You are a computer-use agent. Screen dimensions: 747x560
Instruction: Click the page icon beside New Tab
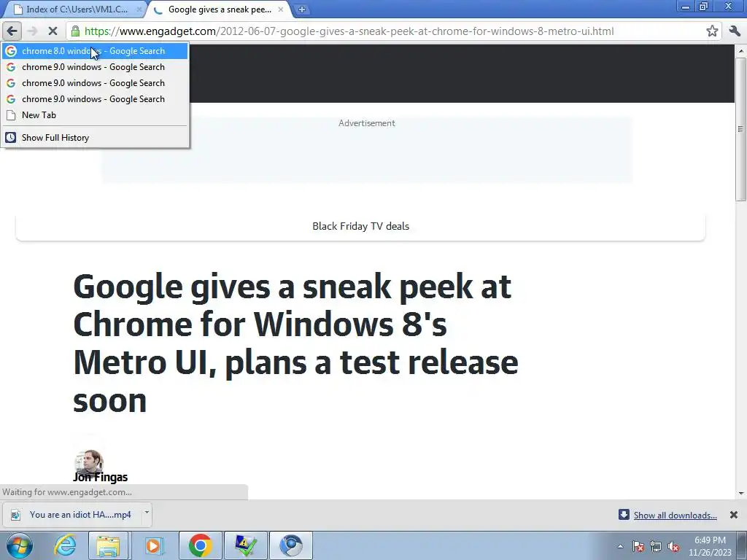tap(11, 114)
